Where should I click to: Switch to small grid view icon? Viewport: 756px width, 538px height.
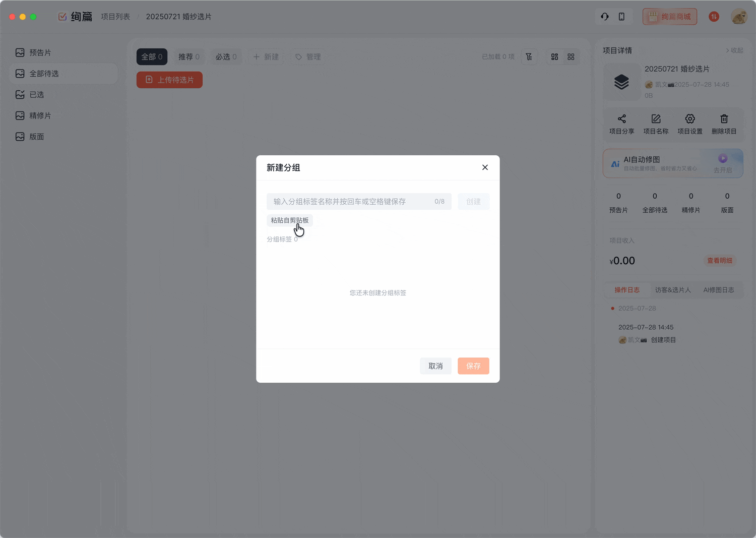(x=571, y=57)
